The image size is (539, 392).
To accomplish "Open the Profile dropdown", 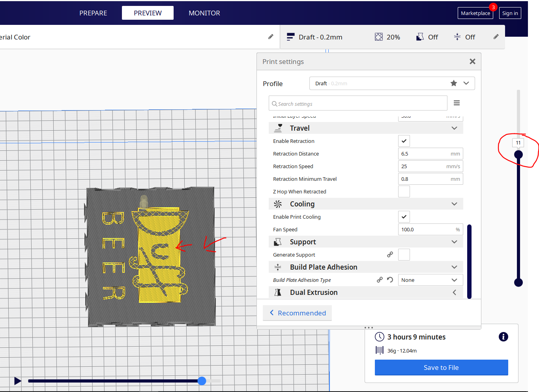I will click(x=466, y=83).
